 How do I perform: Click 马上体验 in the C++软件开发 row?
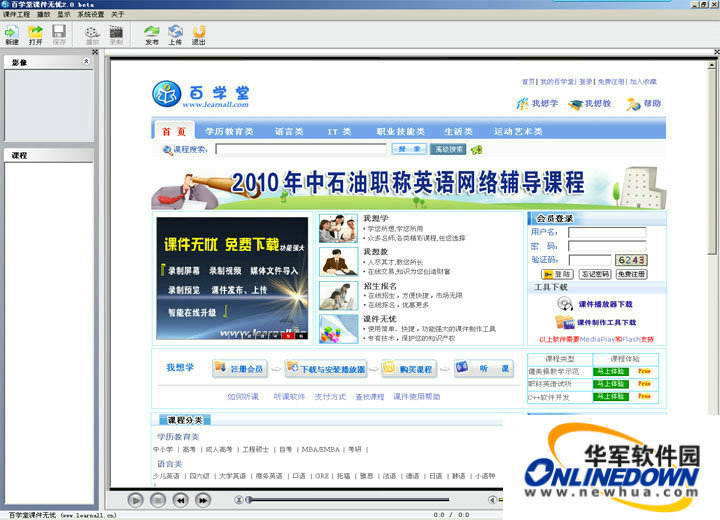point(611,396)
